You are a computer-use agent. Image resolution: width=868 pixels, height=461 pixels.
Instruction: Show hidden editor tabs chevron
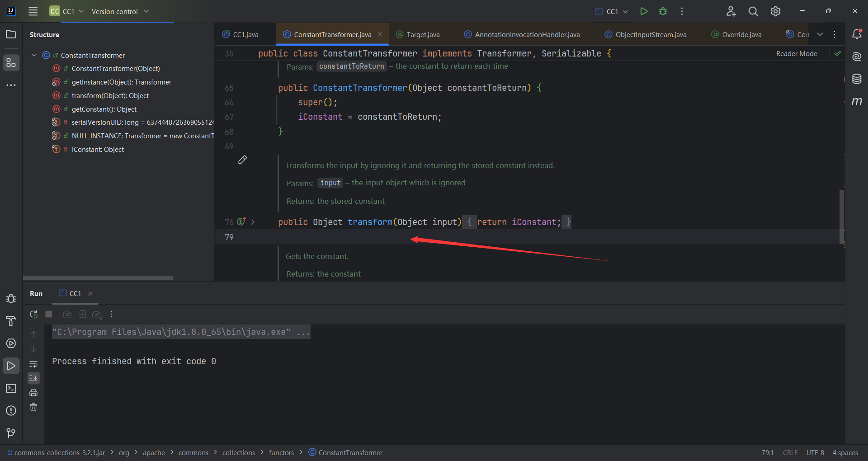coord(820,34)
